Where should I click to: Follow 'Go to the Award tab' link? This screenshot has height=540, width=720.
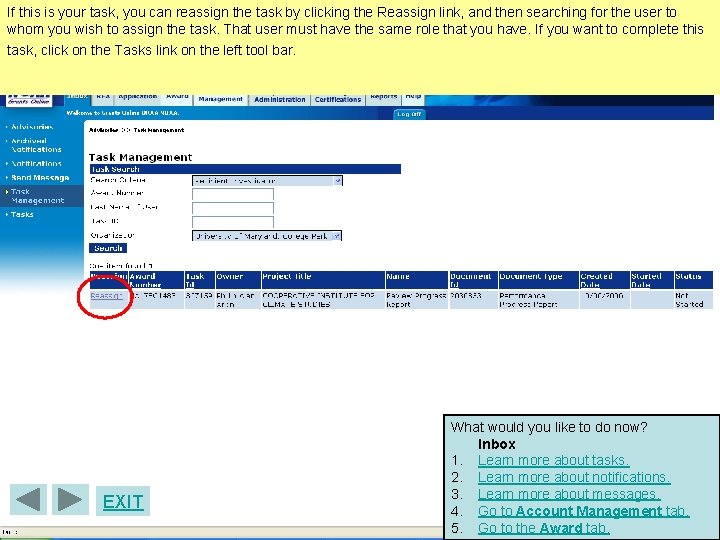point(544,528)
